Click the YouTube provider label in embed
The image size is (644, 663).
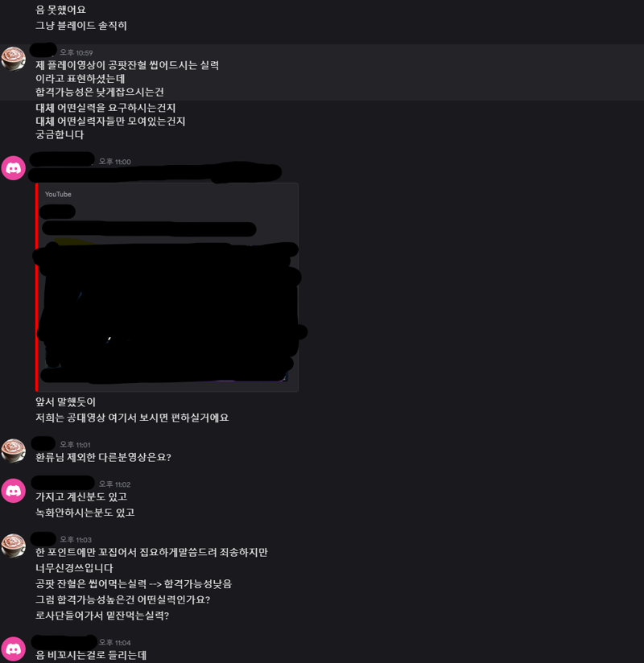click(58, 194)
